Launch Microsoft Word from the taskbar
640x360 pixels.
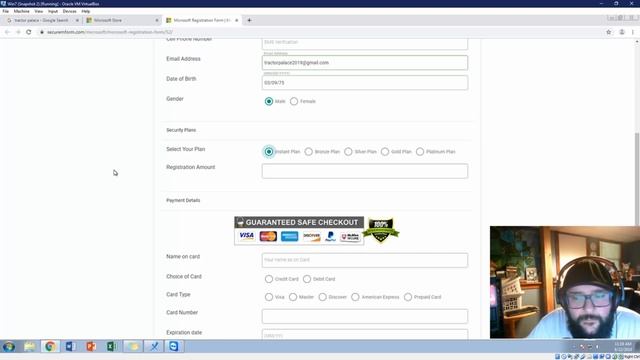point(70,347)
